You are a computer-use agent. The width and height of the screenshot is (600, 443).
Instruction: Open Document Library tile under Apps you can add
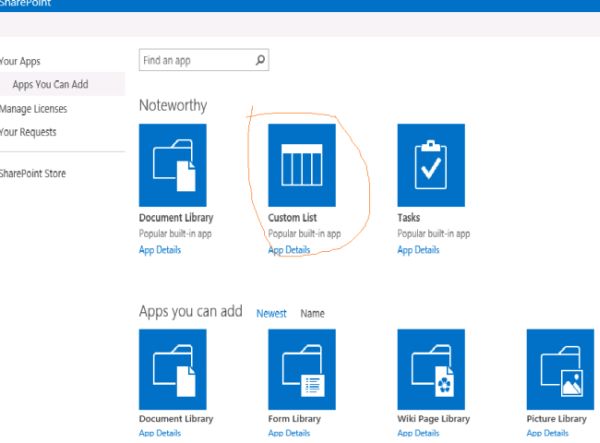point(173,369)
